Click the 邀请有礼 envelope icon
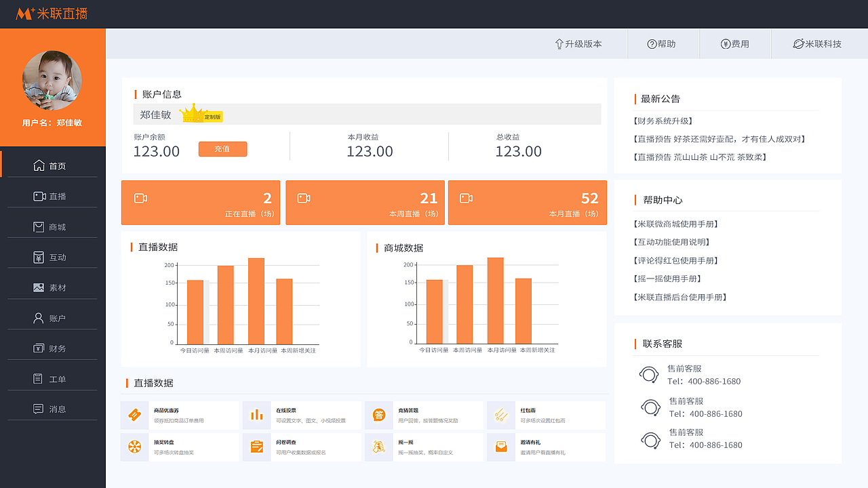This screenshot has width=868, height=488. pos(500,447)
